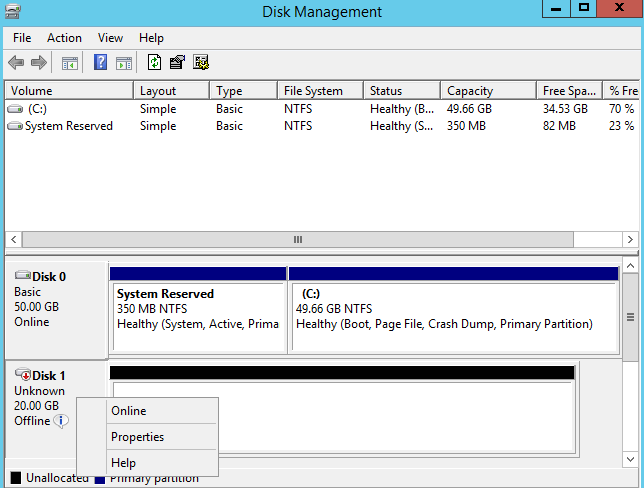The width and height of the screenshot is (644, 488).
Task: Open the View menu
Action: pyautogui.click(x=111, y=38)
